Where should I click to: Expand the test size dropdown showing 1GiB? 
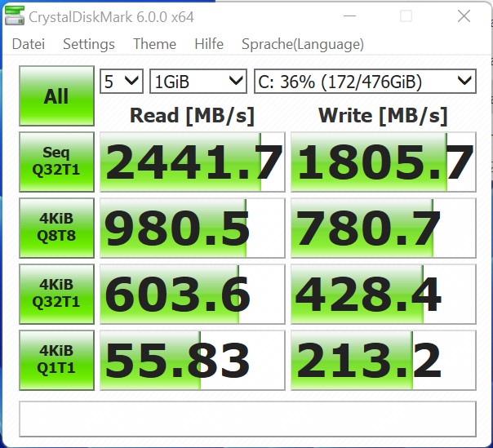tap(198, 82)
